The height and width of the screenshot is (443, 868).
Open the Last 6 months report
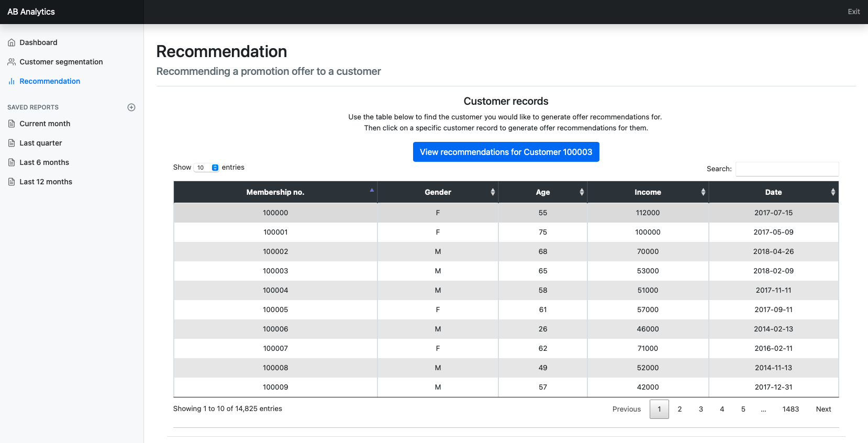(44, 162)
